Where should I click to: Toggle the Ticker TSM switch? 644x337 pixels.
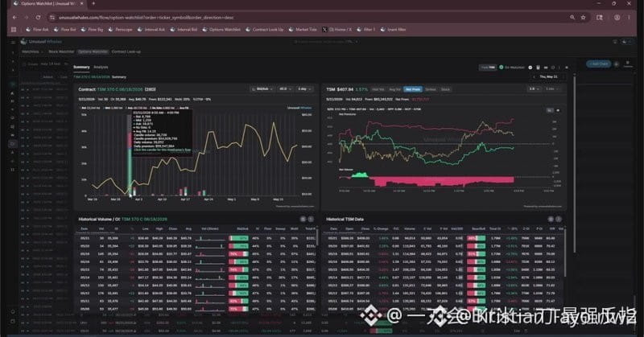point(488,68)
